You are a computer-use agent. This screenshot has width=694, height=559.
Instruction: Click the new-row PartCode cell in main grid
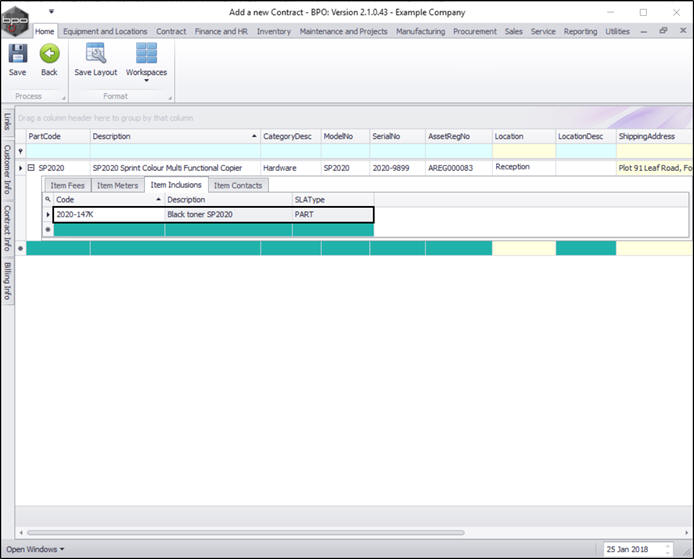click(58, 248)
